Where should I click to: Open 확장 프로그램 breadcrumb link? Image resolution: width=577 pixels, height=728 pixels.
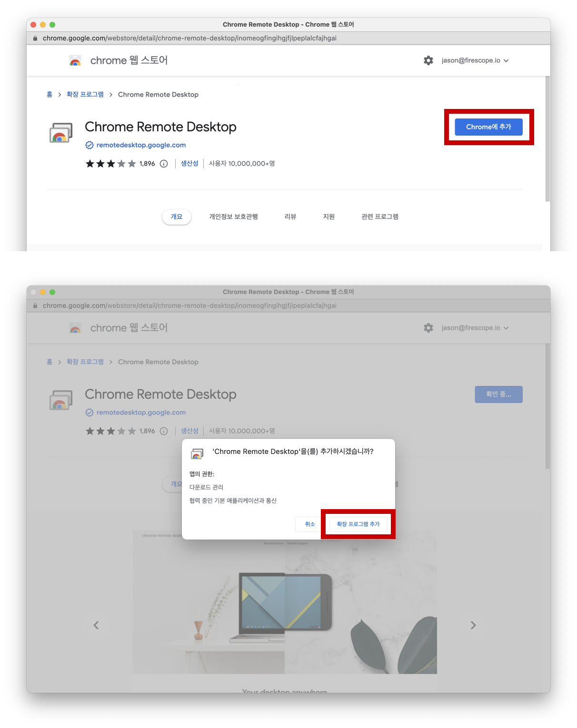click(x=85, y=94)
